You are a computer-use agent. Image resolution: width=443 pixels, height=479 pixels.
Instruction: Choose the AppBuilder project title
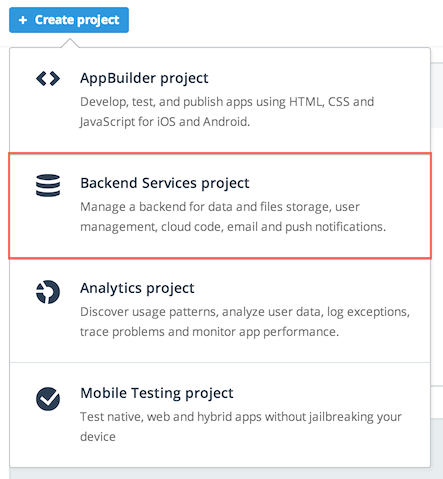[x=144, y=79]
